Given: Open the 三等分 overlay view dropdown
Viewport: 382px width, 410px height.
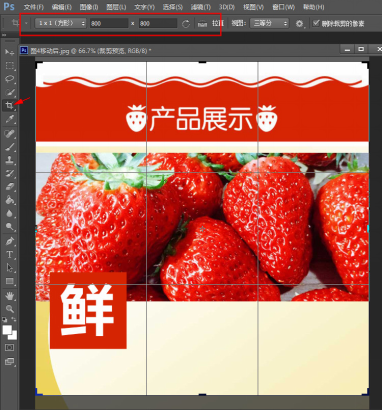Looking at the screenshot, I should click(269, 23).
